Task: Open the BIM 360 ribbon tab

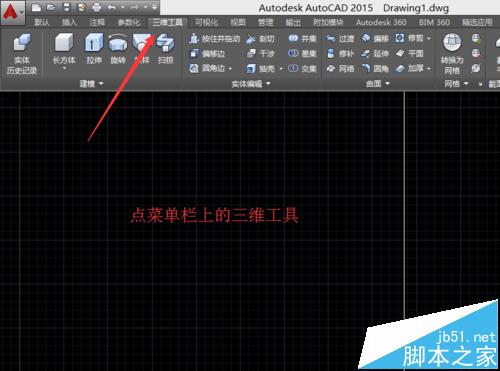Action: tap(434, 23)
